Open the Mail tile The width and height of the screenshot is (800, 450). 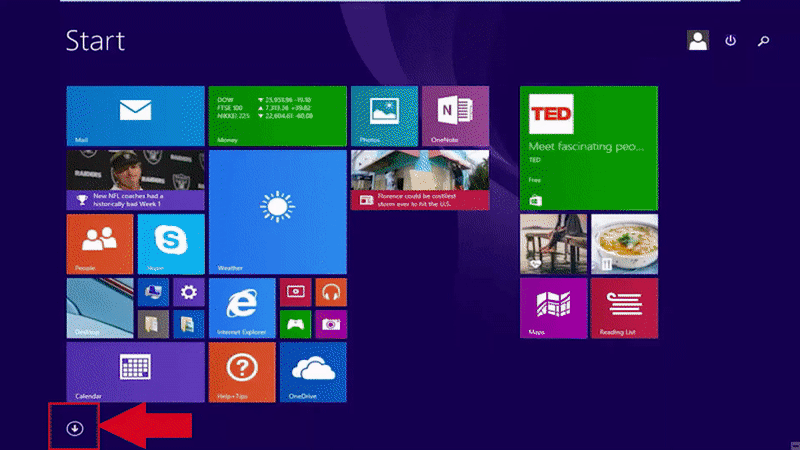135,116
